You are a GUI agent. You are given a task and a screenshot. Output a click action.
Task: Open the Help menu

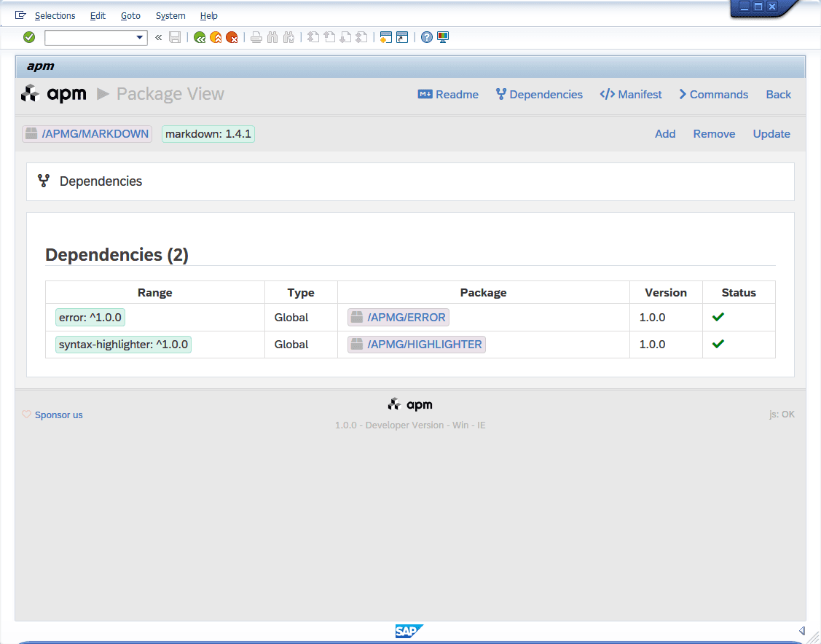(208, 16)
